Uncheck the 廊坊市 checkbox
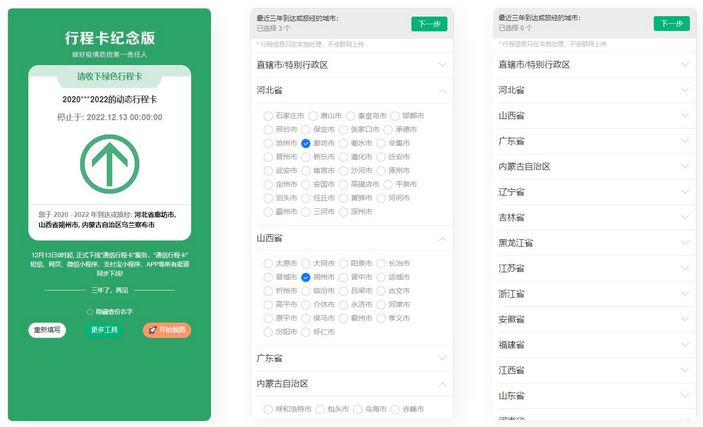The image size is (703, 427). (x=306, y=144)
